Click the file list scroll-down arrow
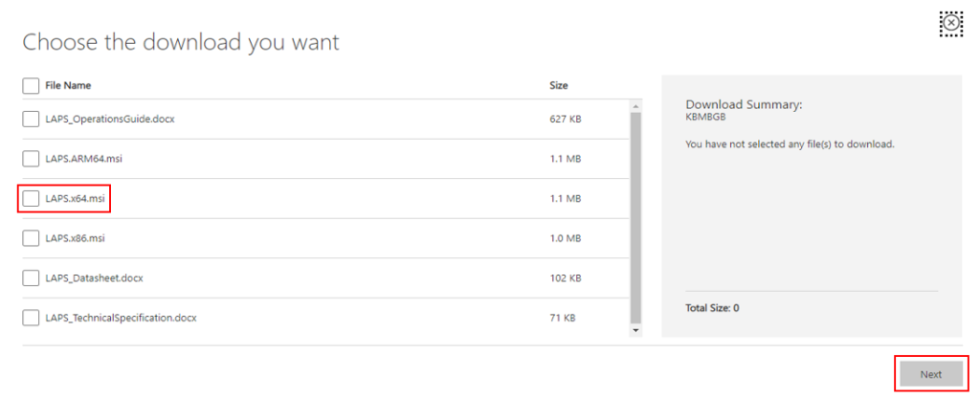980x398 pixels. 635,331
